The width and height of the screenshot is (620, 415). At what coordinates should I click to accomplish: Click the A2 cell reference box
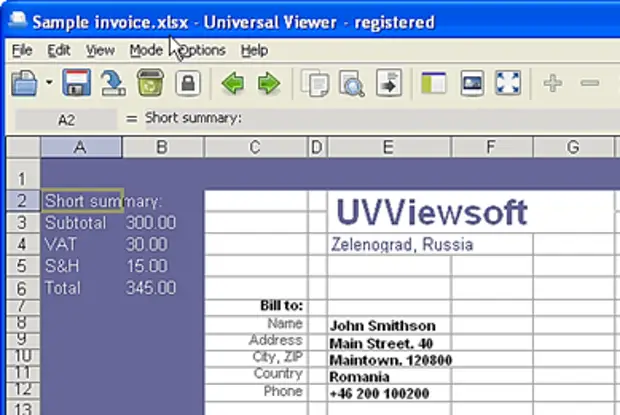pos(67,119)
